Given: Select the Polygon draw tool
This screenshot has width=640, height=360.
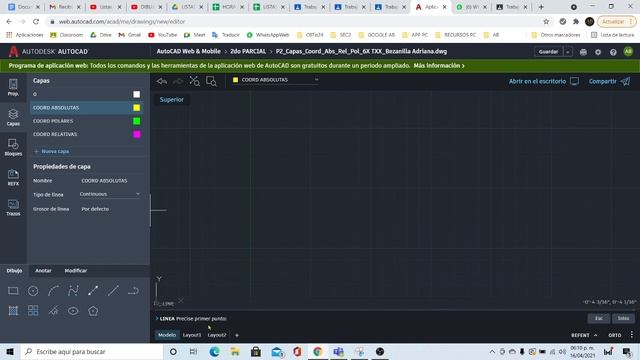Looking at the screenshot, I should pyautogui.click(x=93, y=311).
